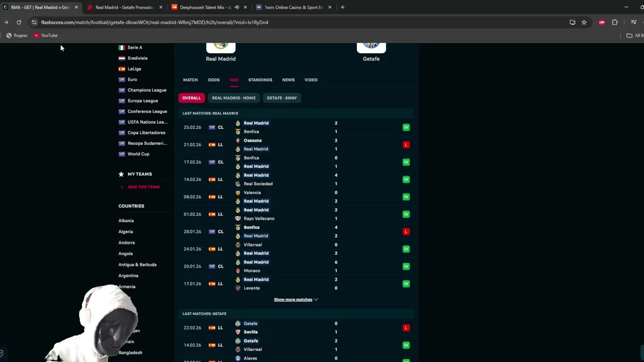Select LaLiga from pinned leagues

(134, 69)
